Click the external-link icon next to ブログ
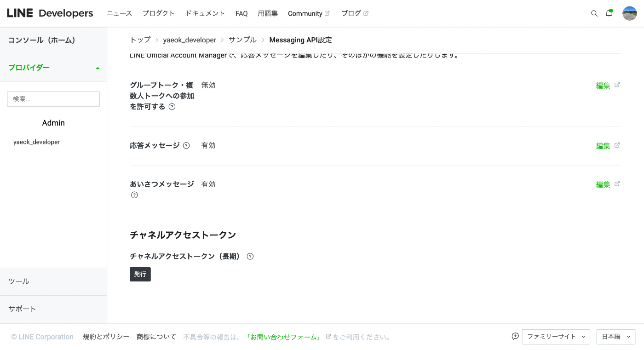Screen dimensions: 644x350 (366, 13)
